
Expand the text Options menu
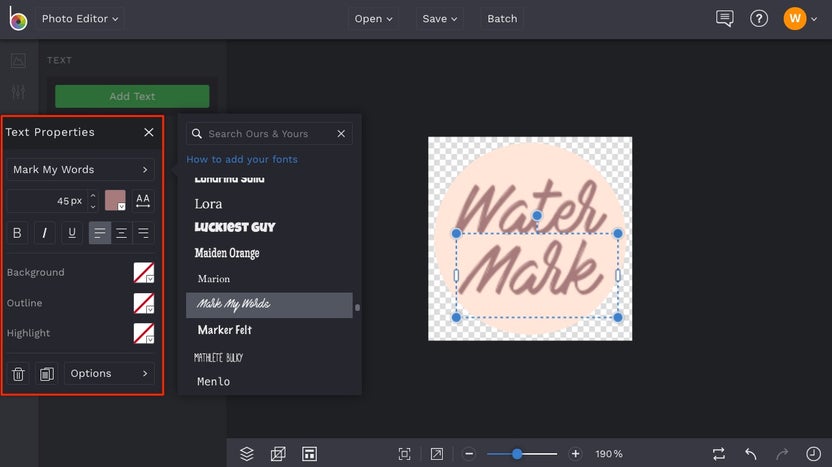(109, 374)
